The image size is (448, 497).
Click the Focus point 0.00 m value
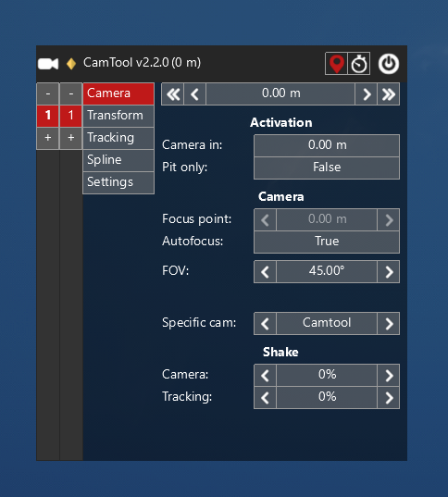327,219
